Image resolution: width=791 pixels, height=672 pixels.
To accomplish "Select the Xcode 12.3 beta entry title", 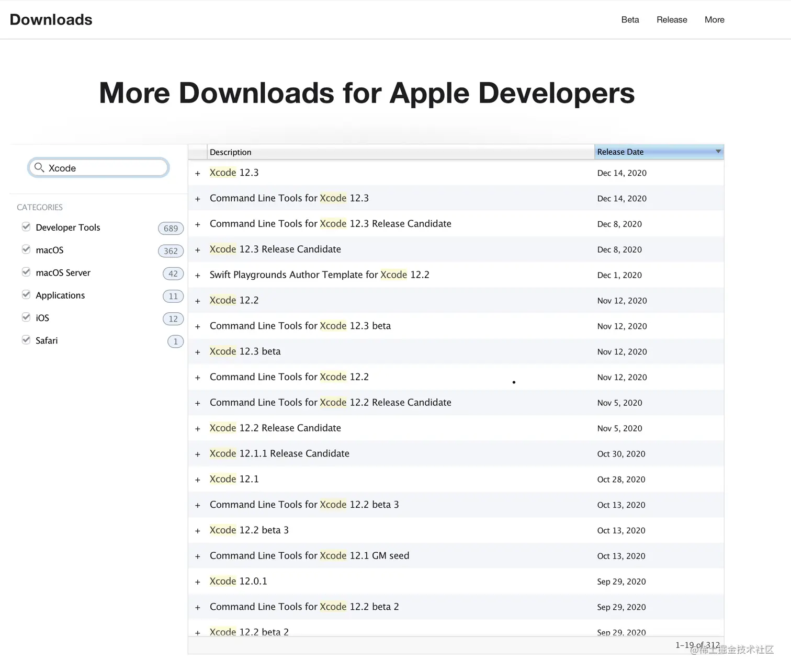I will click(x=245, y=351).
